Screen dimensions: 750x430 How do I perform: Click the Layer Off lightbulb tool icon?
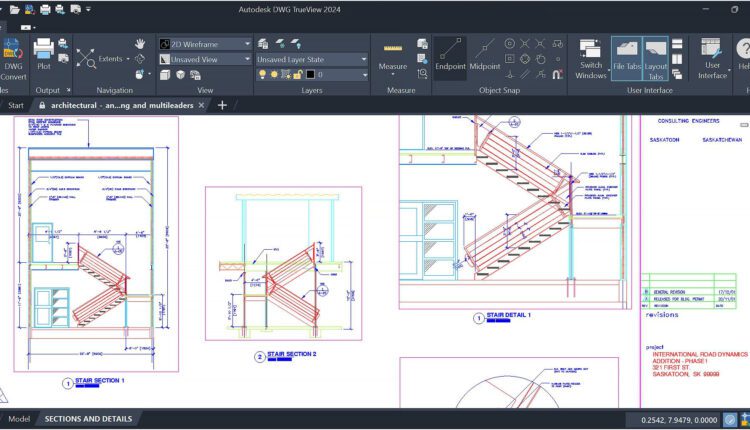point(296,44)
